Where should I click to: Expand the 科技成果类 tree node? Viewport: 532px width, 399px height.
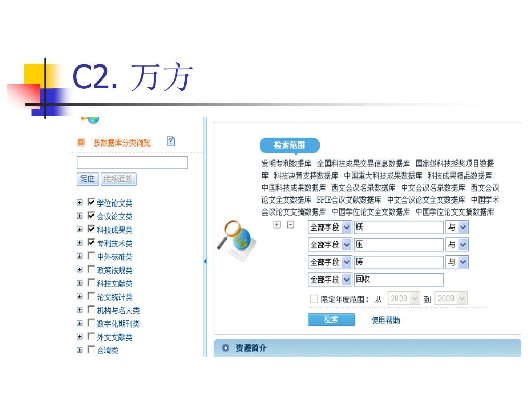click(x=79, y=229)
